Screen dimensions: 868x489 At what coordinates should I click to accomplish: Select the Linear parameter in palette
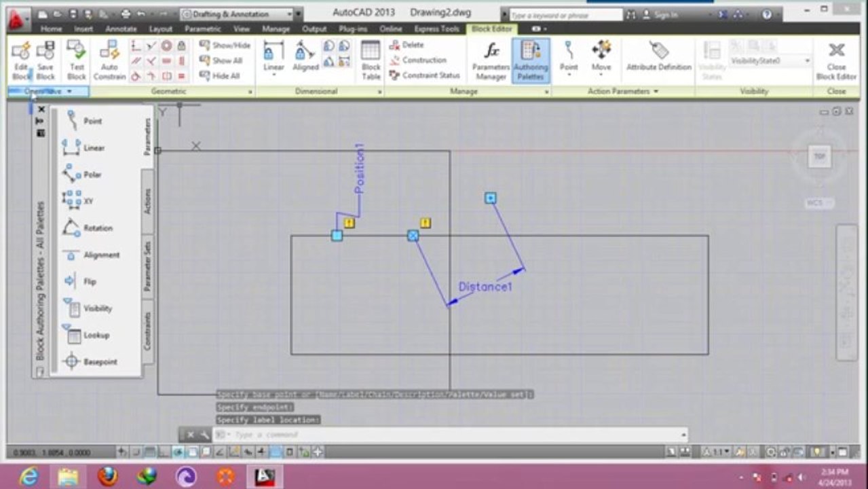coord(85,147)
